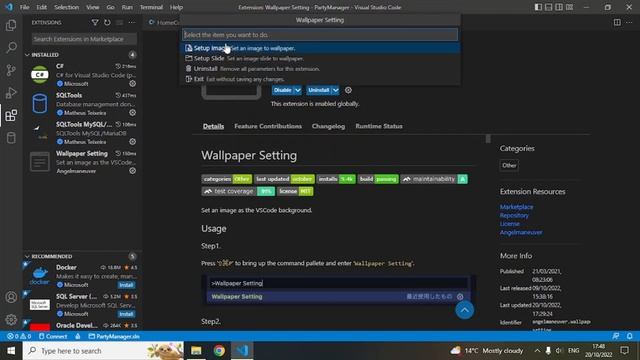Viewport: 640px width, 360px height.
Task: Open extension settings gear next to Uninstall
Action: coord(348,90)
